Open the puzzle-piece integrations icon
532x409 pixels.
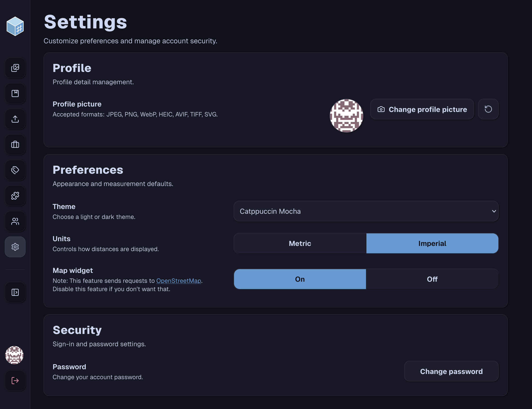(x=15, y=196)
